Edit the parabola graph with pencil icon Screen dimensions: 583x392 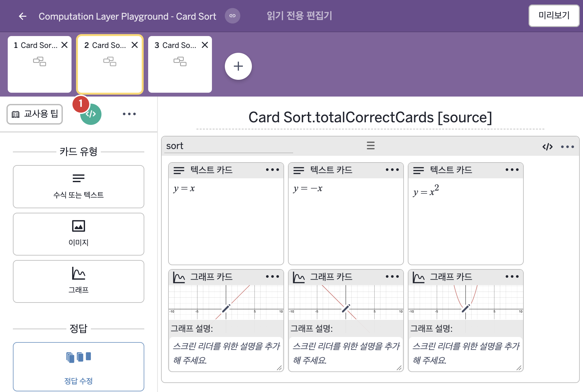(x=466, y=308)
